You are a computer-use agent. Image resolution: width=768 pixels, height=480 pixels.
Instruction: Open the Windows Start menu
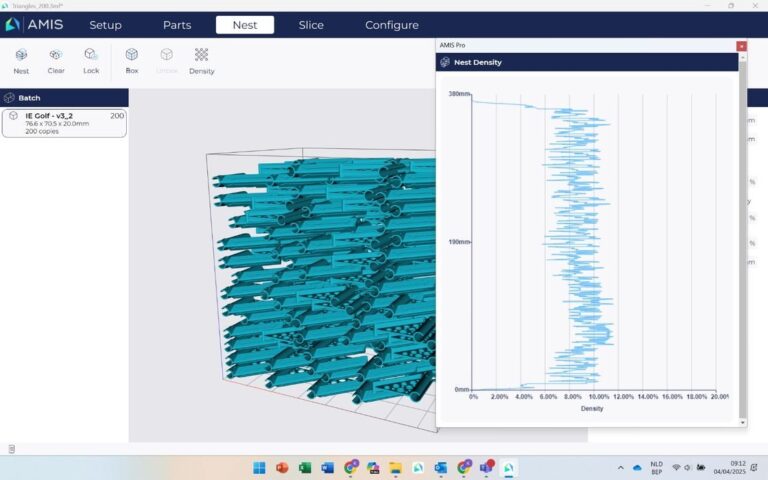pos(259,468)
